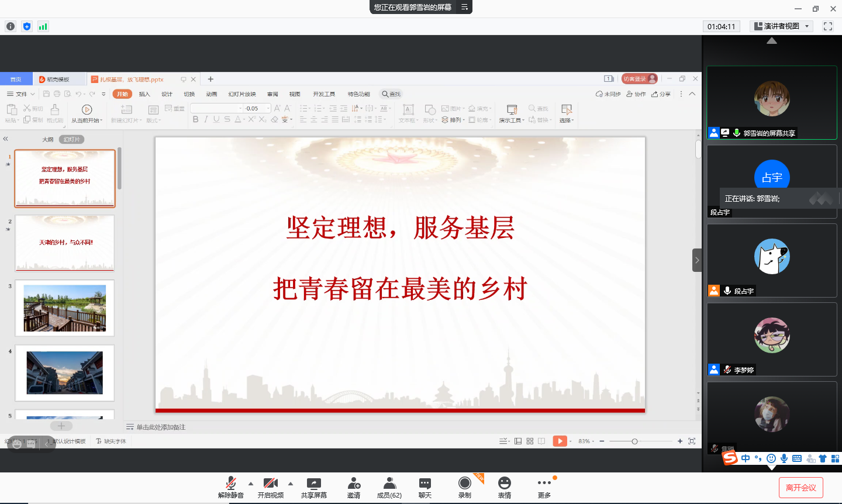Select the 设计 ribbon tab
Screen dimensions: 842x504
point(167,94)
